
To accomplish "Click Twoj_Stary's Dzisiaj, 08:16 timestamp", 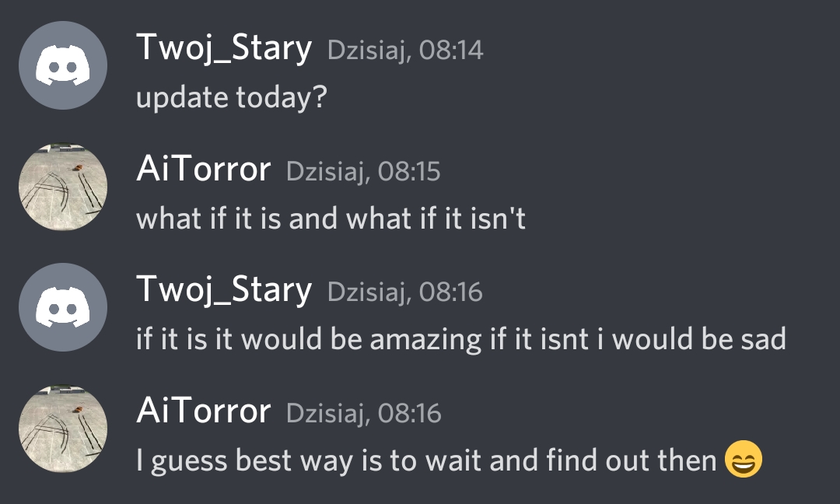I will 405,292.
